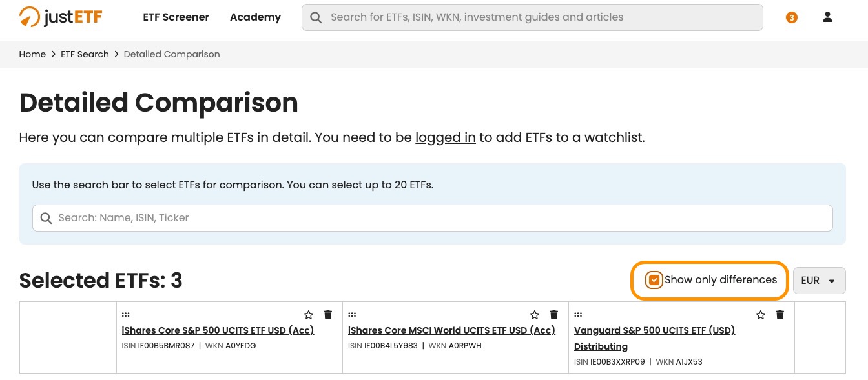Follow the logged in link

[446, 137]
